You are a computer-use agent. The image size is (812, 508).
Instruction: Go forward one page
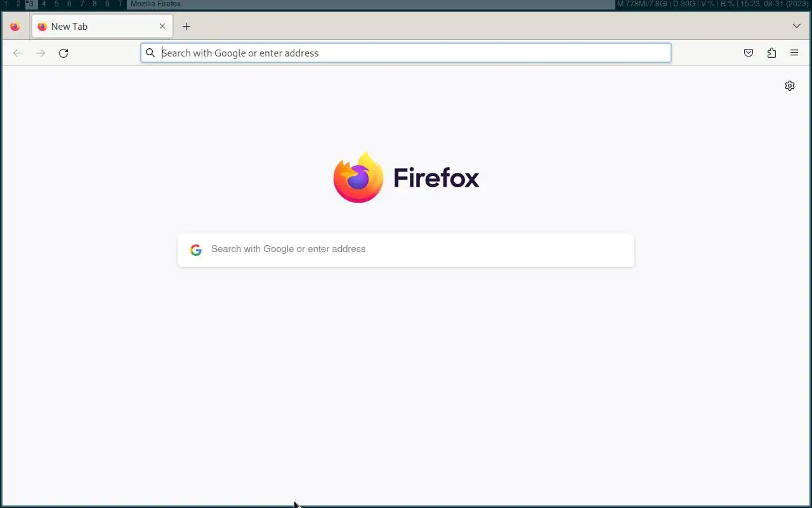pos(41,53)
